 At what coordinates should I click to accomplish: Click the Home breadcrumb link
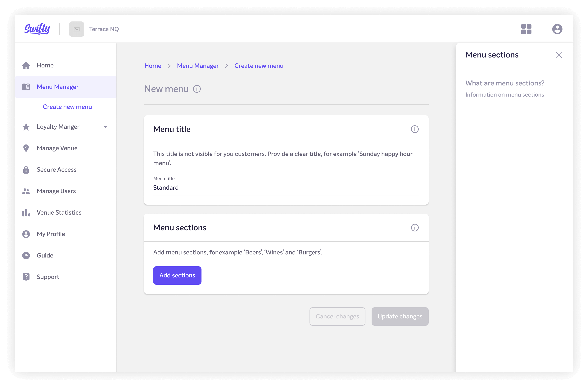tap(153, 66)
